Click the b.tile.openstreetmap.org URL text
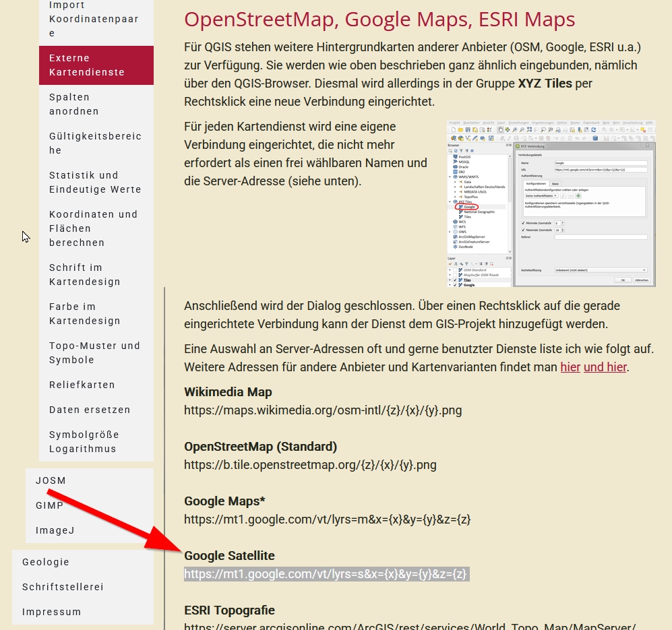This screenshot has width=672, height=630. (310, 465)
